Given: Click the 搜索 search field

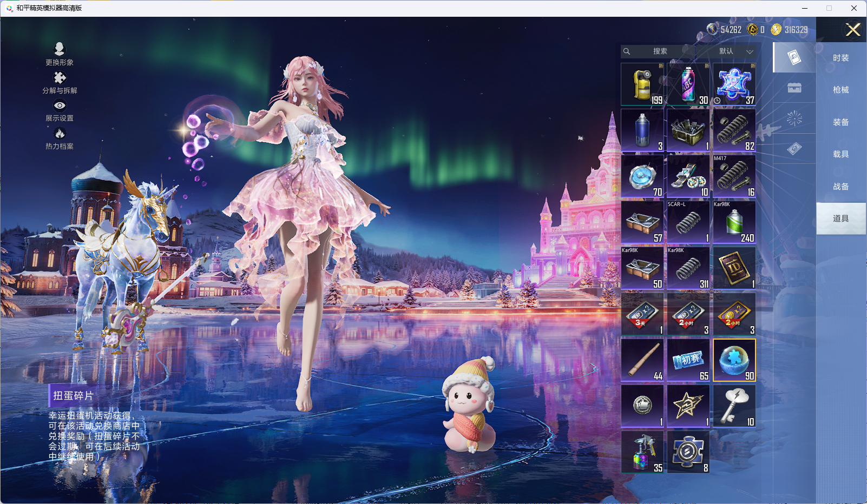Looking at the screenshot, I should point(659,51).
